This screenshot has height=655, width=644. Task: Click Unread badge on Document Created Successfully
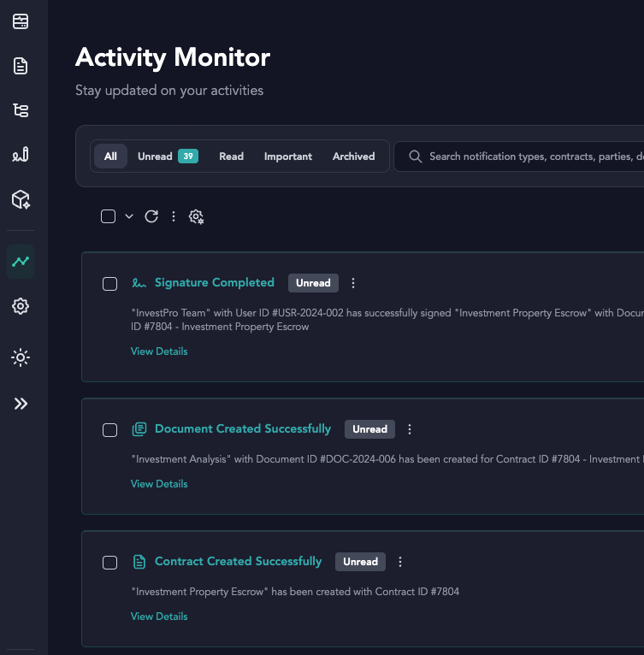(x=369, y=429)
